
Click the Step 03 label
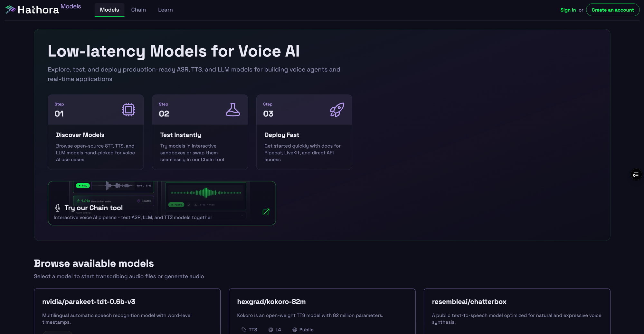pos(268,110)
